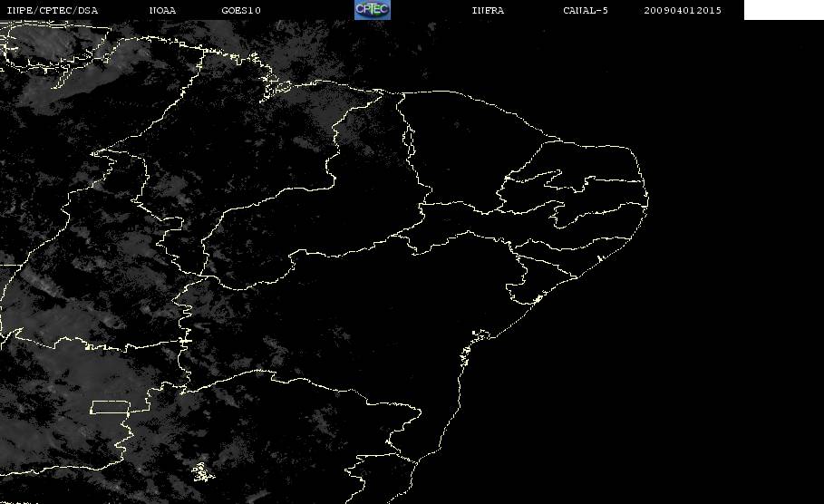Click the INPE/CPTEC/DSA header label
This screenshot has width=824, height=504.
click(x=52, y=11)
